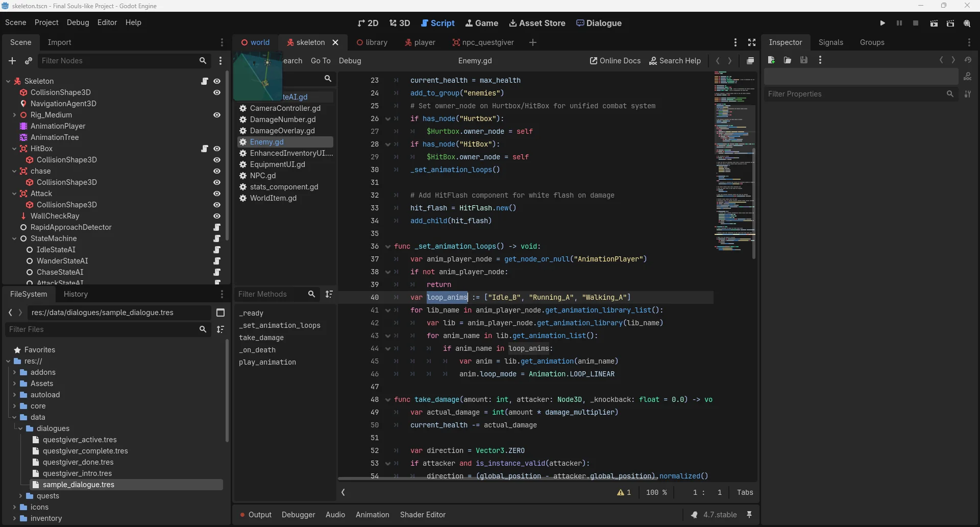Open Inspector object history icon
The width and height of the screenshot is (980, 527).
click(968, 60)
